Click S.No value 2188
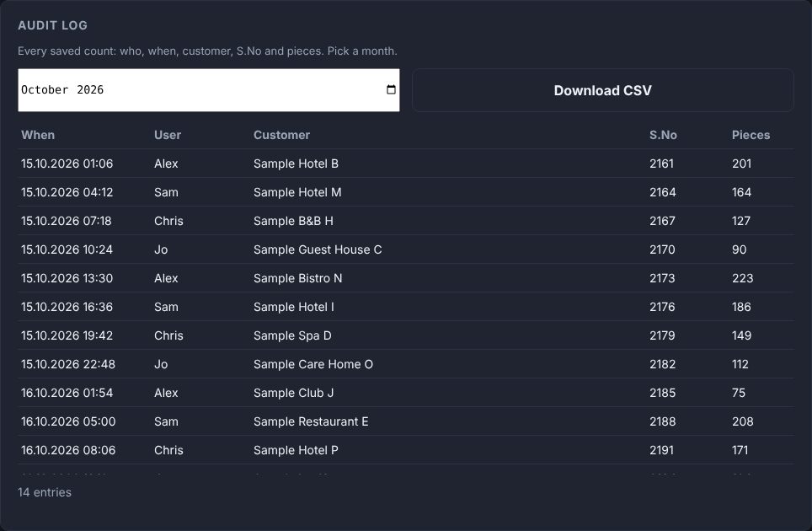 (662, 421)
